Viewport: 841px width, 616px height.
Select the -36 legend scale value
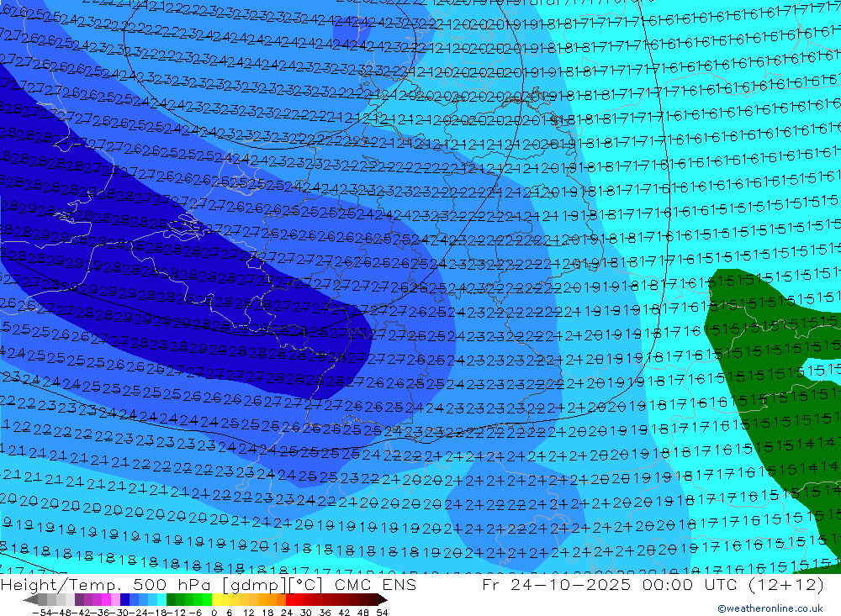tap(100, 613)
